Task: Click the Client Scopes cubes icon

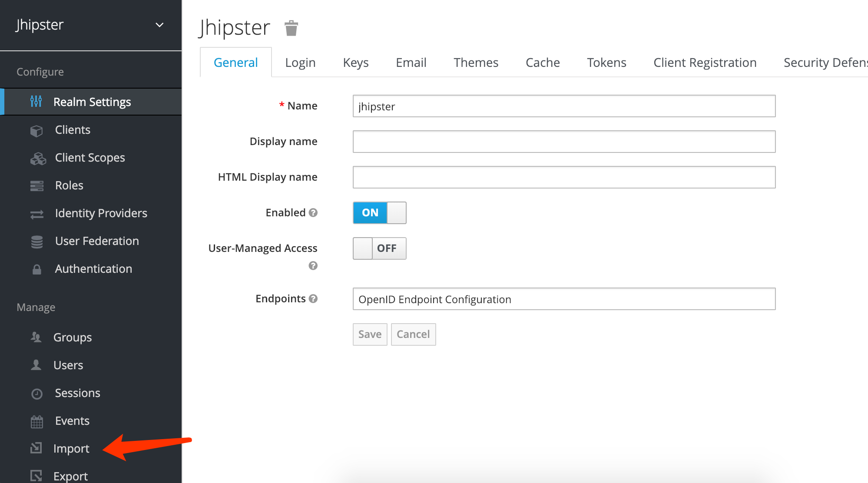Action: coord(38,159)
